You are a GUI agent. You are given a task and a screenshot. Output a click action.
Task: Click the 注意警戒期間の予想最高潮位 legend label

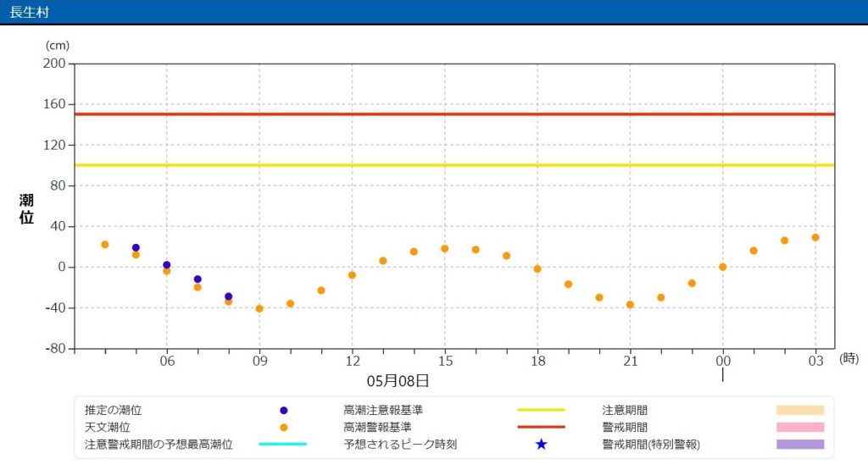click(x=159, y=445)
